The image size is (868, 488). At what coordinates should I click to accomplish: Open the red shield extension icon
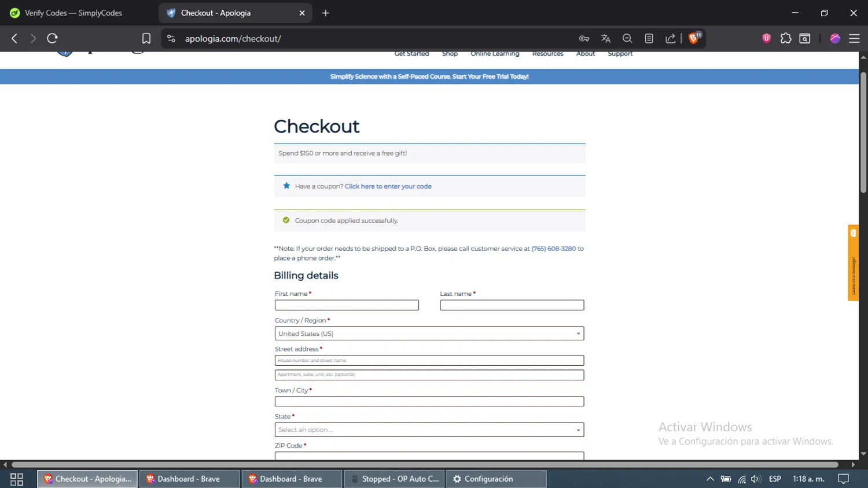coord(767,39)
